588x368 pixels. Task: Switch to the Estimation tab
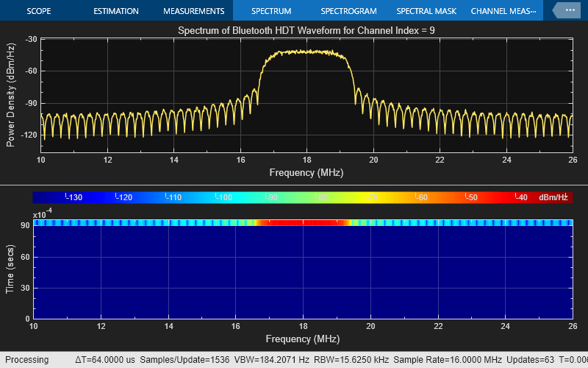point(115,11)
